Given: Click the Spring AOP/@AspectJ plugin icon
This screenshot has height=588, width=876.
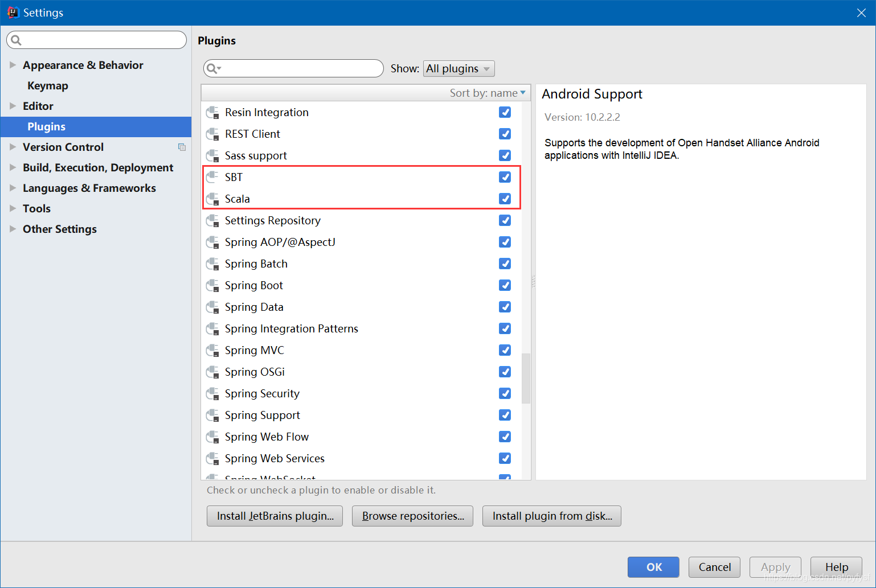Looking at the screenshot, I should click(x=212, y=242).
